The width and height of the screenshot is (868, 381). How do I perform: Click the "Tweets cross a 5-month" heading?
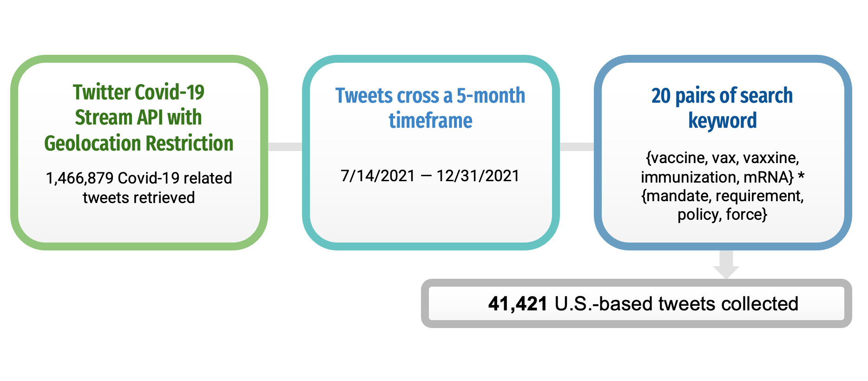430,96
